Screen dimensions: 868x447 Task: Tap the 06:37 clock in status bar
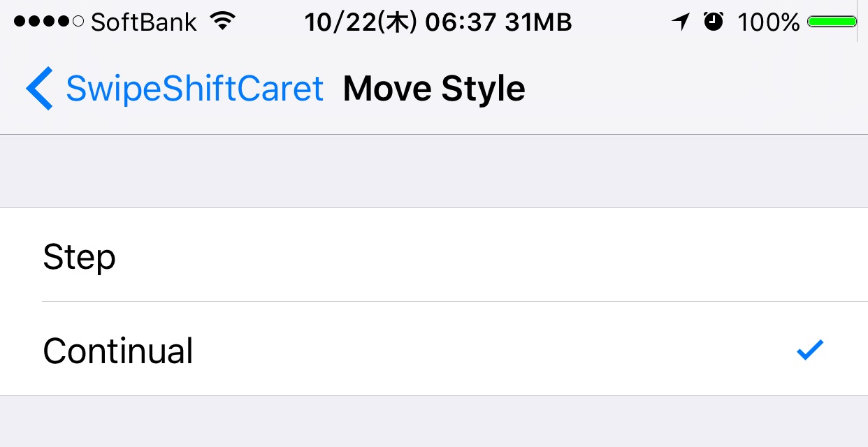tap(459, 23)
